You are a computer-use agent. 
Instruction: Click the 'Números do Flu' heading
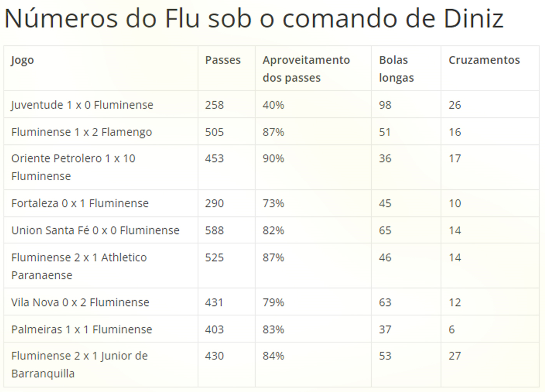click(254, 19)
